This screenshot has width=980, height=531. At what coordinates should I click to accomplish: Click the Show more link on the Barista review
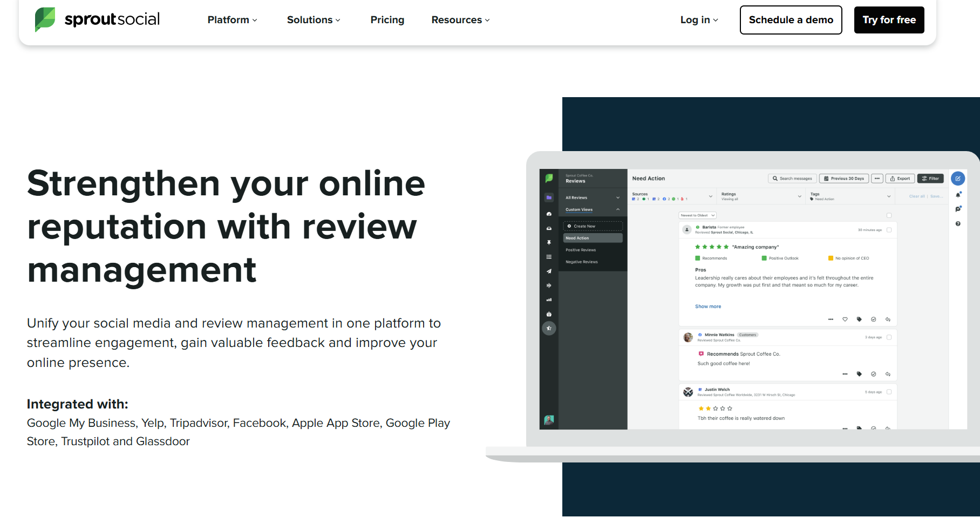tap(707, 306)
